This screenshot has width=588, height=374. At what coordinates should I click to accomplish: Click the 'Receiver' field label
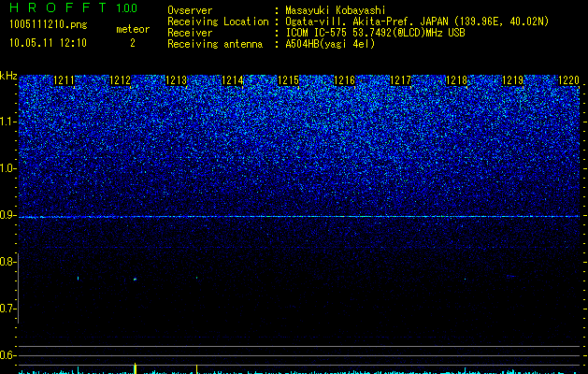tap(190, 33)
